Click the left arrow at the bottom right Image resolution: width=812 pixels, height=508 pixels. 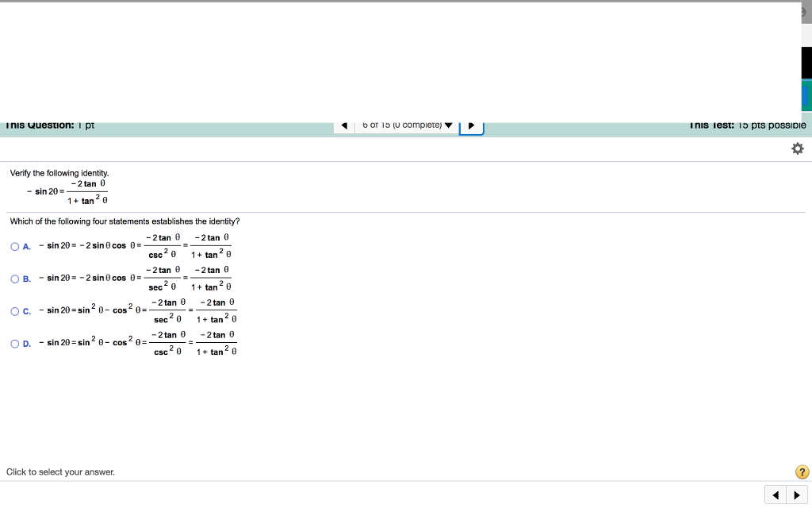775,495
